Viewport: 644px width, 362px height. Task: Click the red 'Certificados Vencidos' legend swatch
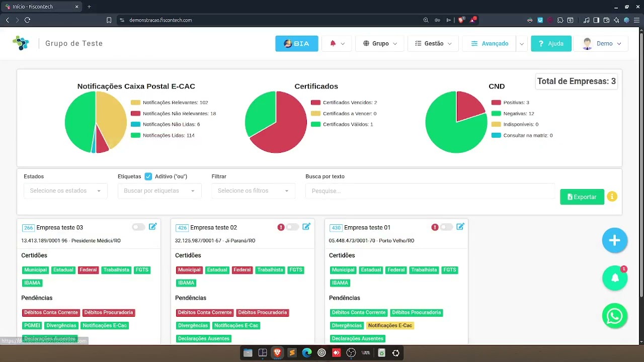[x=315, y=103]
